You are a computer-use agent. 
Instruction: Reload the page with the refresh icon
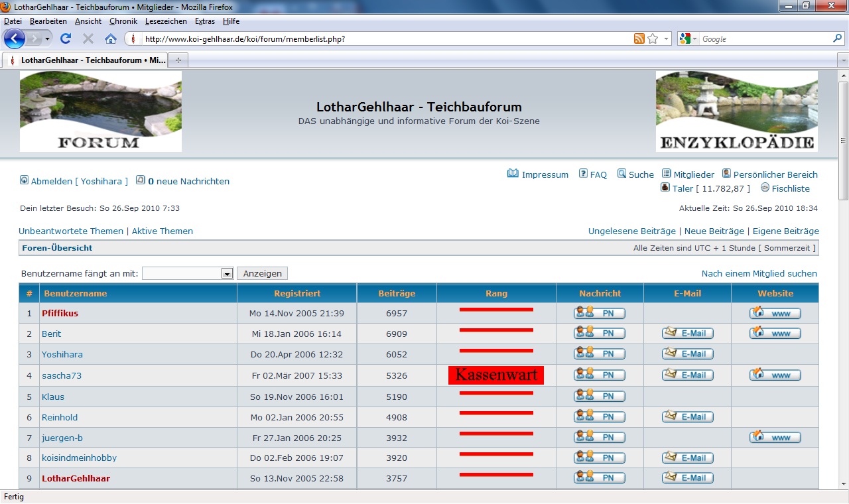(x=66, y=38)
